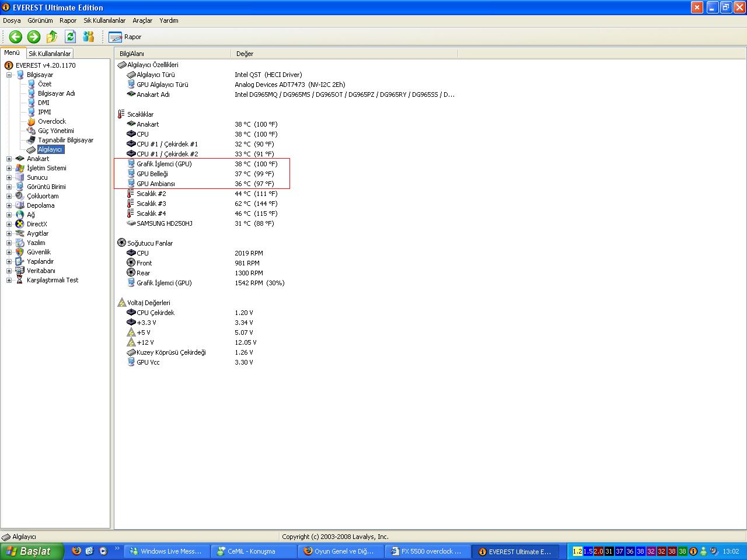Expand the Veritabanı tree node
This screenshot has width=747, height=560.
[9, 271]
